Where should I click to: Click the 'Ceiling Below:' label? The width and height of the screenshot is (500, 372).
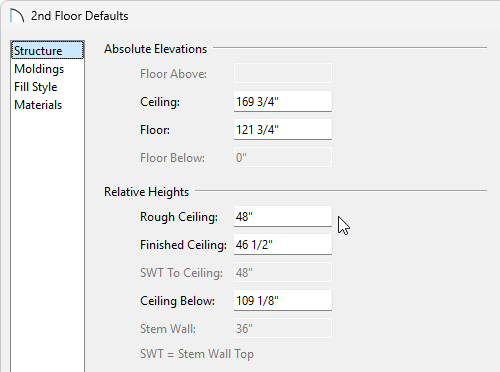(x=177, y=301)
